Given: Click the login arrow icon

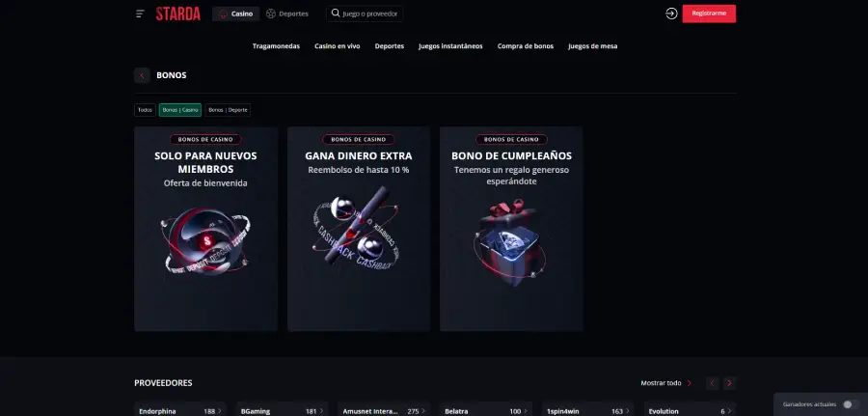Looking at the screenshot, I should (x=671, y=14).
